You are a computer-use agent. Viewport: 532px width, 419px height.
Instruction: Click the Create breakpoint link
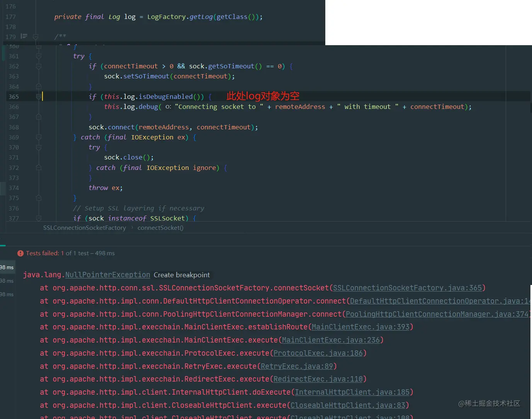(x=182, y=275)
